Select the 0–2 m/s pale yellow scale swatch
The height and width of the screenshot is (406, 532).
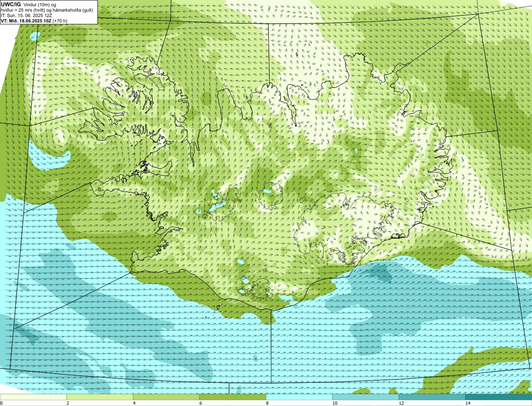point(33,397)
